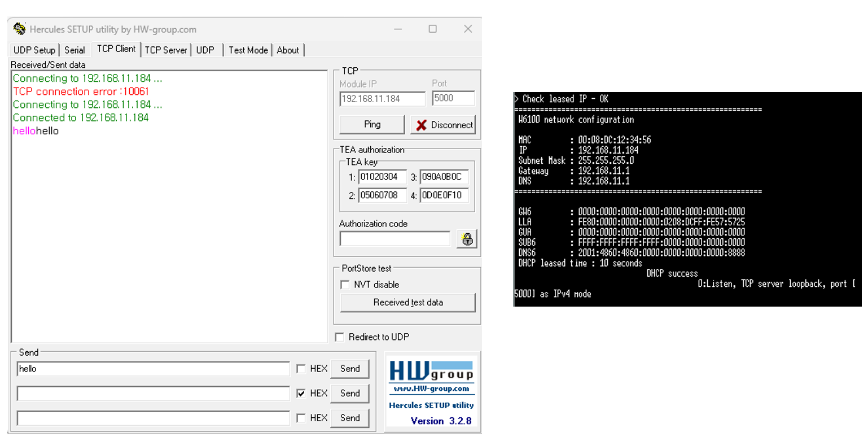Click the Port field showing 5000

click(453, 98)
